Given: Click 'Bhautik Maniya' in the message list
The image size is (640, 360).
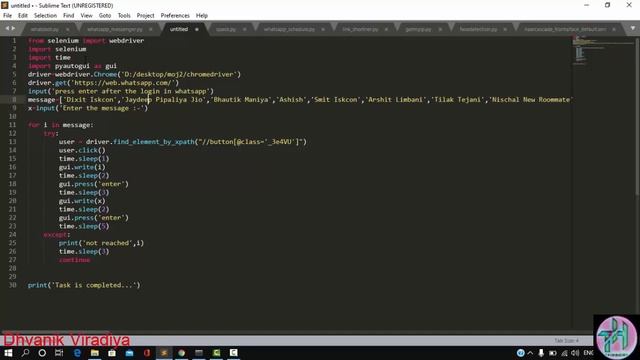Looking at the screenshot, I should (242, 100).
